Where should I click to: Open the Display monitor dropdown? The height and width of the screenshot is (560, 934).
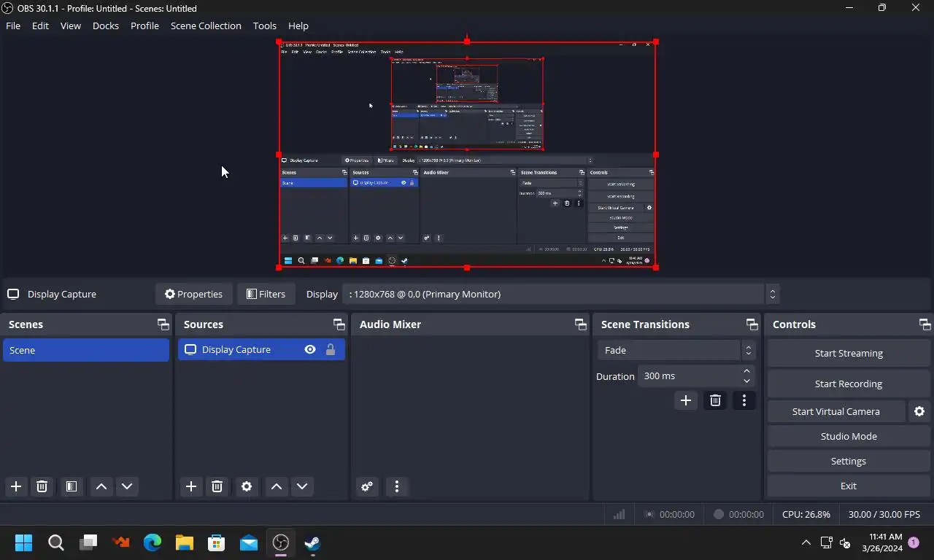click(560, 294)
